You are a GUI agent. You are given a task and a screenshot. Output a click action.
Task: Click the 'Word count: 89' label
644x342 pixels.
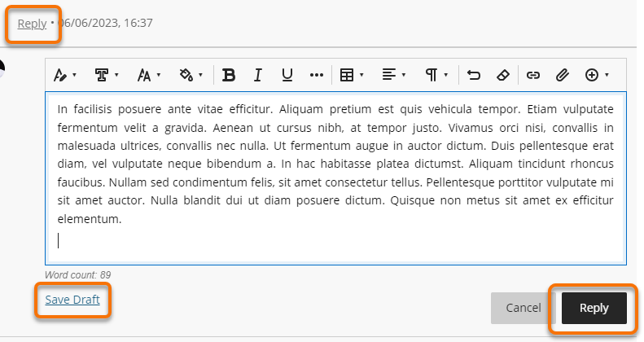pyautogui.click(x=77, y=274)
